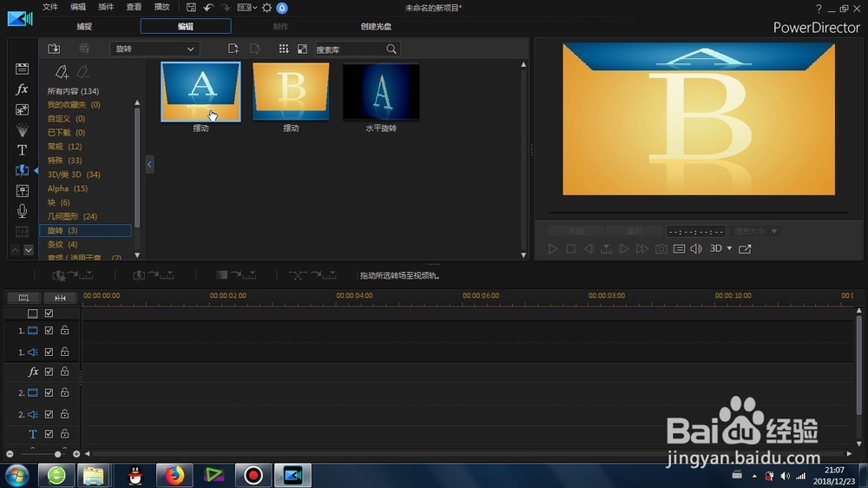The width and height of the screenshot is (868, 488).
Task: Switch to the 捕捉 tab
Action: tap(84, 26)
